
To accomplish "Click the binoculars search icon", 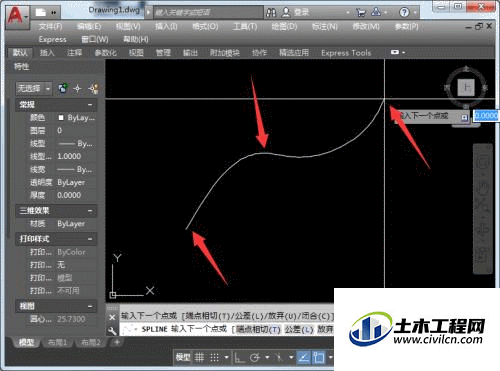I will [271, 13].
